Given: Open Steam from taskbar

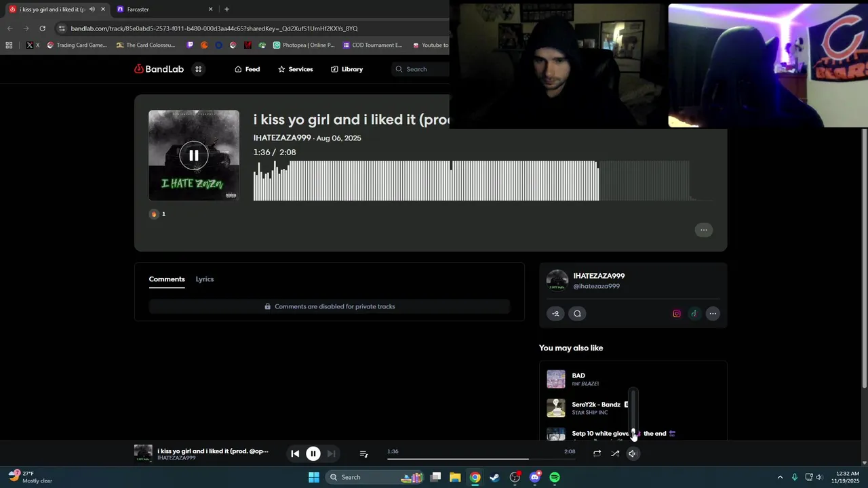Looking at the screenshot, I should 494,477.
